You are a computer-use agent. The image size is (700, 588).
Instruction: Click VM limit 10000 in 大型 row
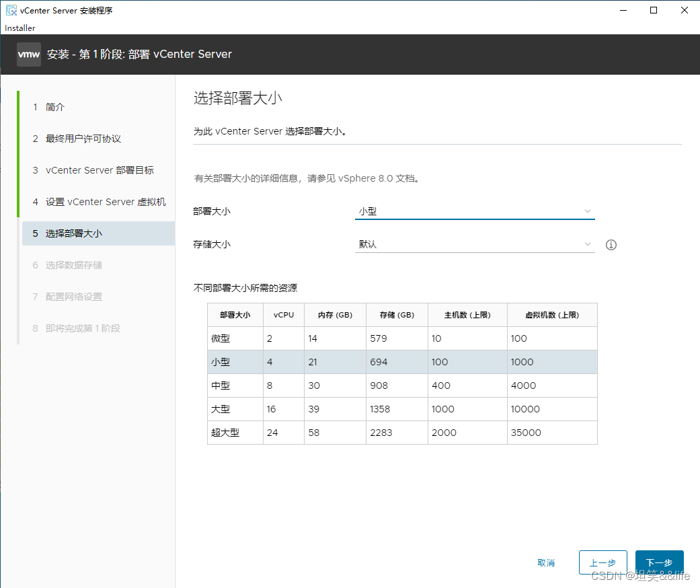(525, 409)
